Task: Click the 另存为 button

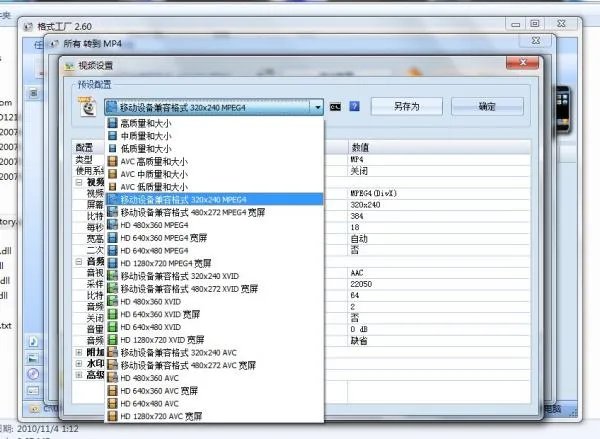Action: coord(407,106)
